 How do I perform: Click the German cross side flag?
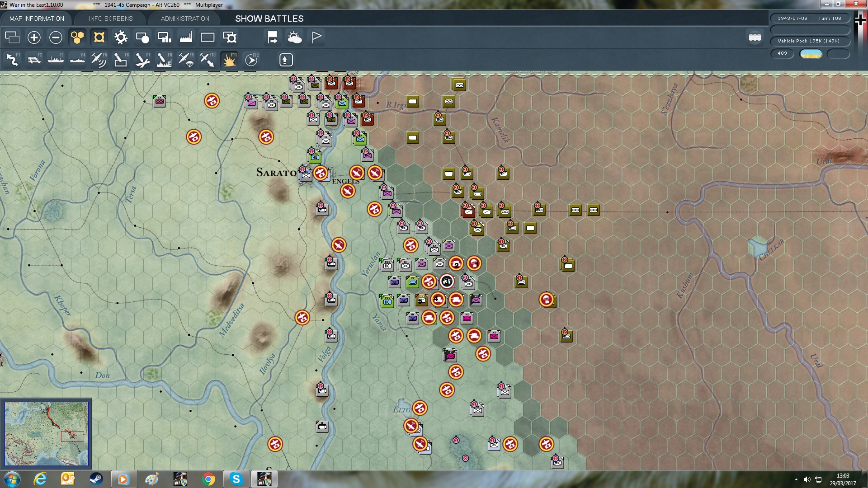pos(860,20)
